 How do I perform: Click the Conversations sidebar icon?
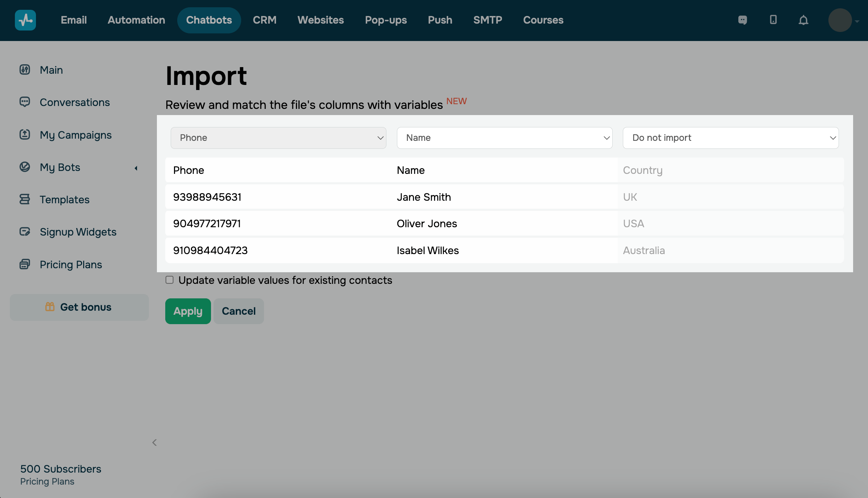[x=25, y=102]
